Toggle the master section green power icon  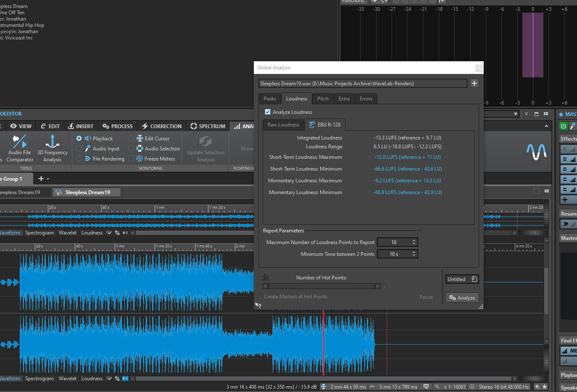pos(564,126)
